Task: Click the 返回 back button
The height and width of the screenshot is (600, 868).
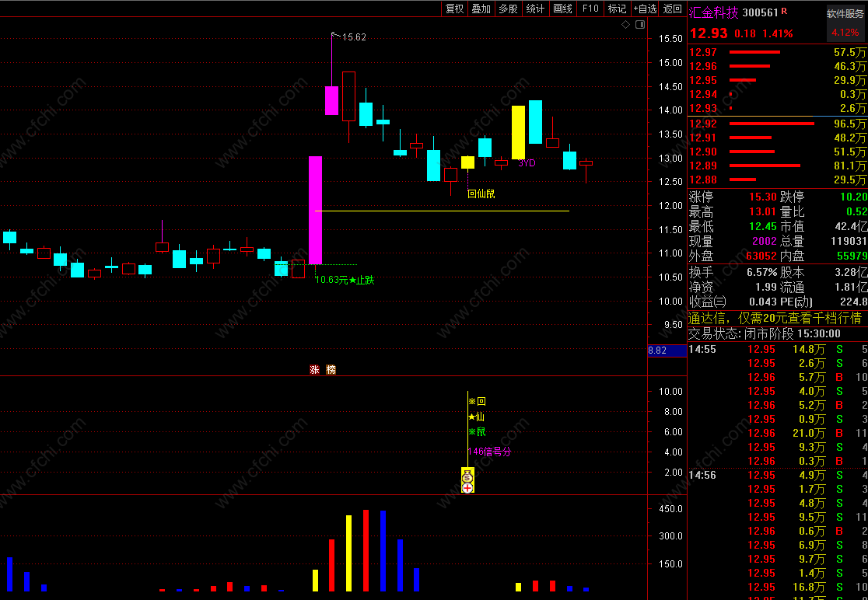Action: (x=673, y=9)
